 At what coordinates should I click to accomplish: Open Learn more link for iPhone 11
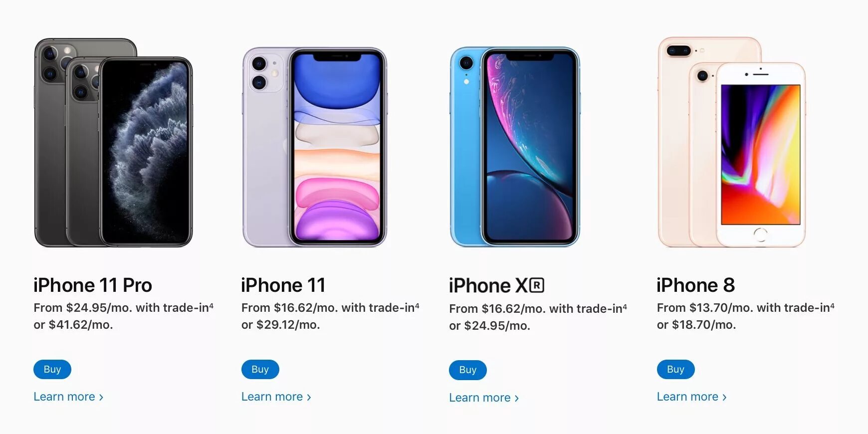tap(276, 397)
